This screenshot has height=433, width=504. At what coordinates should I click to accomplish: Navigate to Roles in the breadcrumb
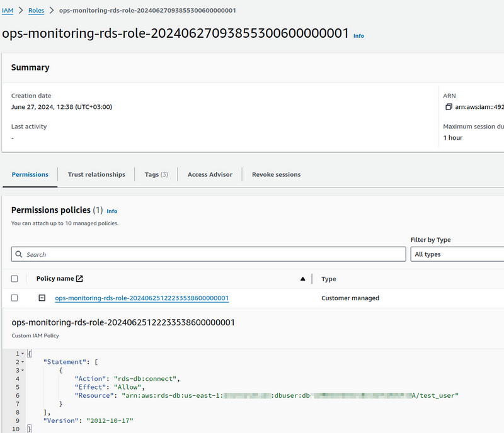point(37,11)
